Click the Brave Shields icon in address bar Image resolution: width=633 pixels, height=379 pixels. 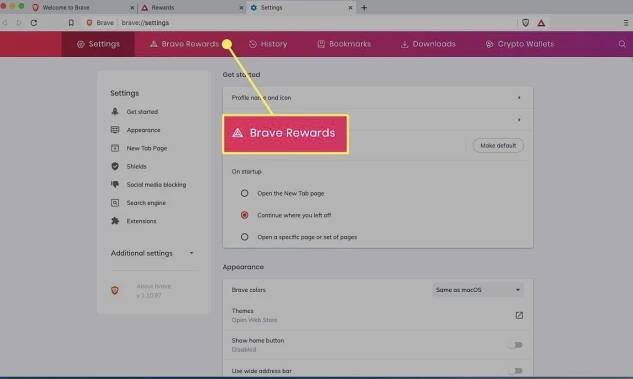(x=525, y=23)
